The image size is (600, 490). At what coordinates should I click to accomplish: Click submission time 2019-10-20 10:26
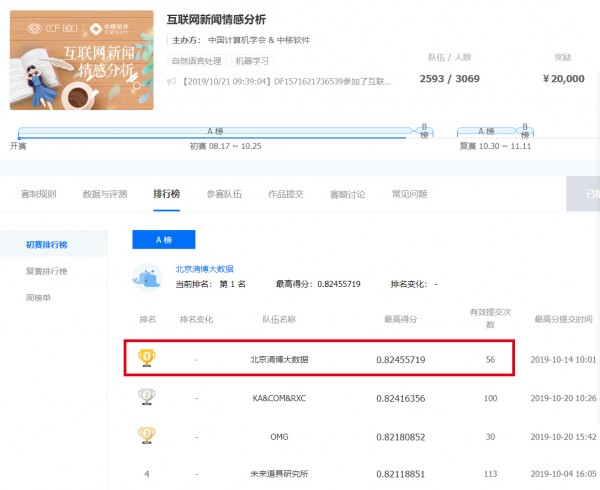(563, 398)
